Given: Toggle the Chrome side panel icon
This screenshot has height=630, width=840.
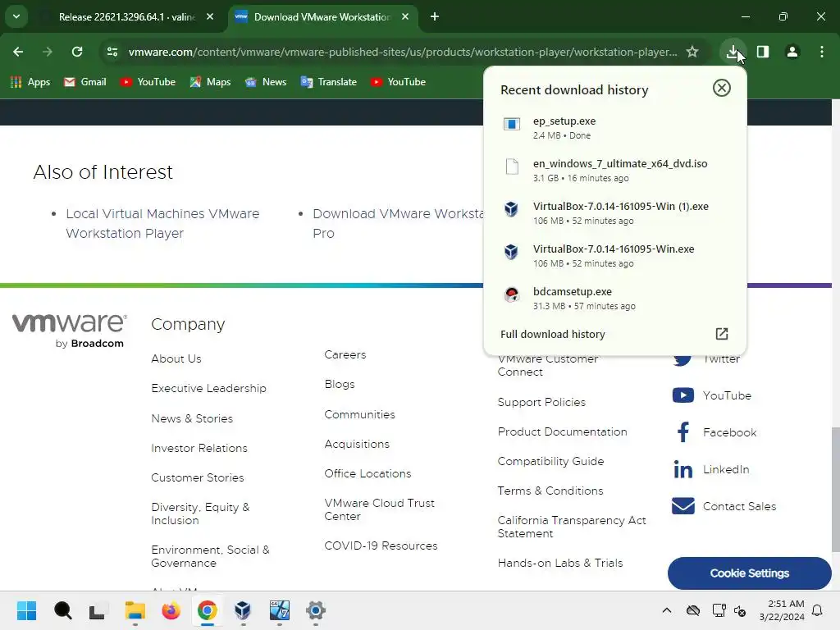Looking at the screenshot, I should (x=762, y=52).
